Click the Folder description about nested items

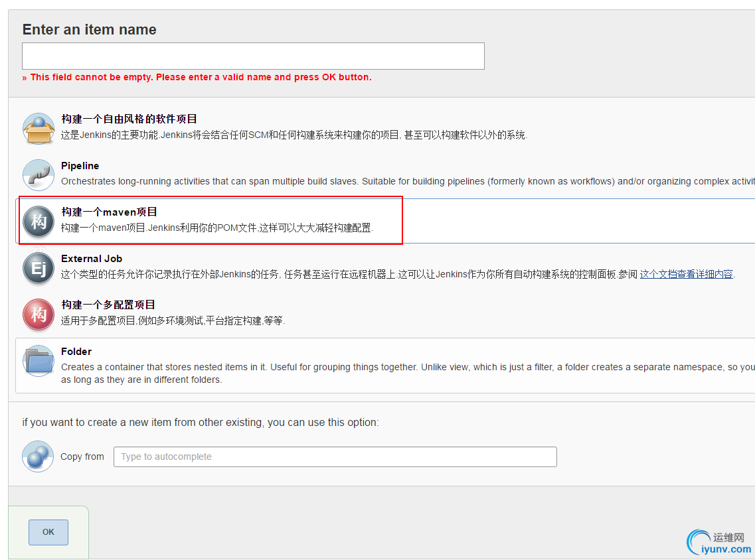pos(408,374)
